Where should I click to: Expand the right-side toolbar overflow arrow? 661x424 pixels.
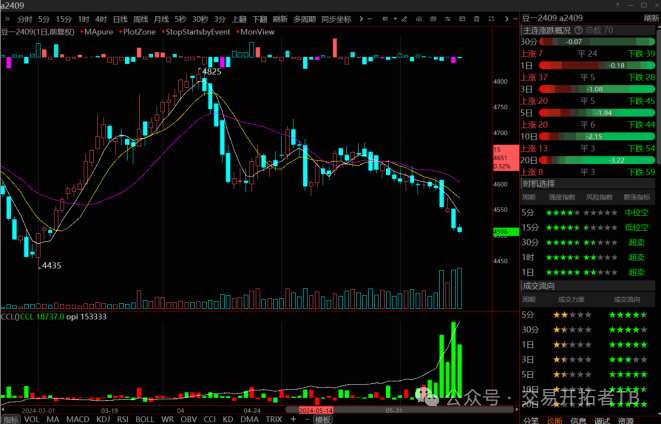click(507, 19)
